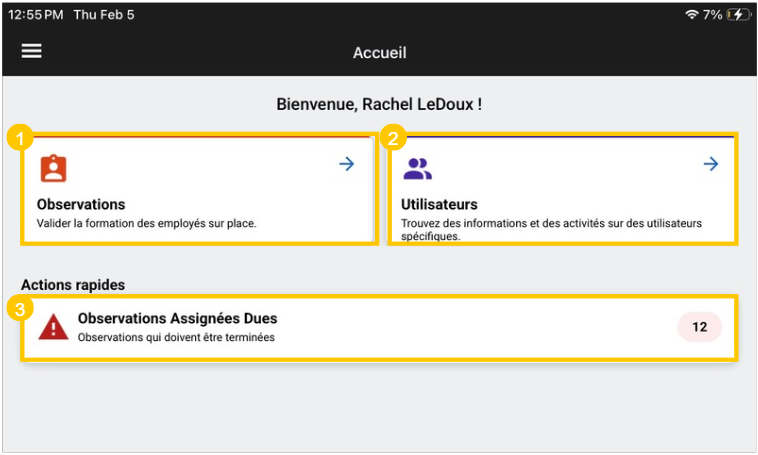Click the yellow number 2 marker
The image size is (758, 455).
pyautogui.click(x=393, y=139)
